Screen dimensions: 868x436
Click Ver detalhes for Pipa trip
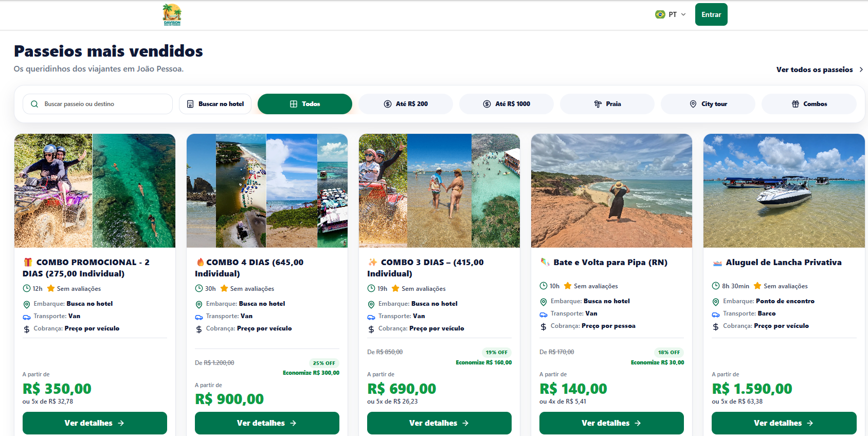[x=611, y=423]
